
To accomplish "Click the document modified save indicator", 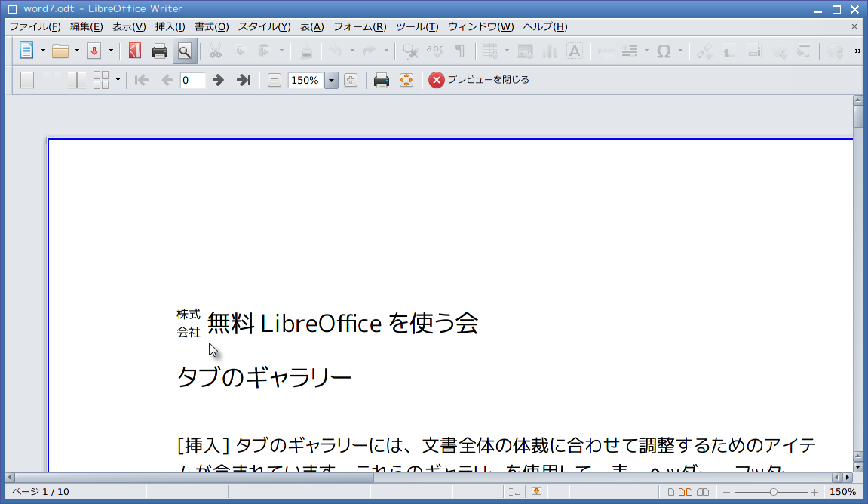I will pos(536,492).
